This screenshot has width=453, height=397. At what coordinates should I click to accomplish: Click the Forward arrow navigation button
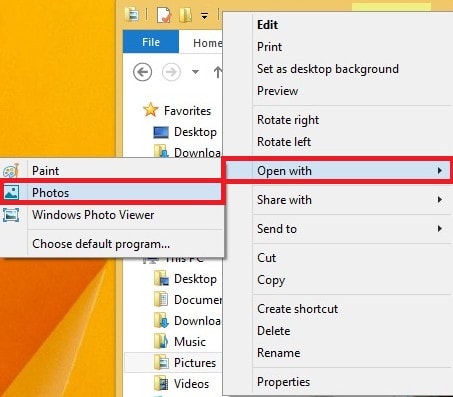point(171,72)
